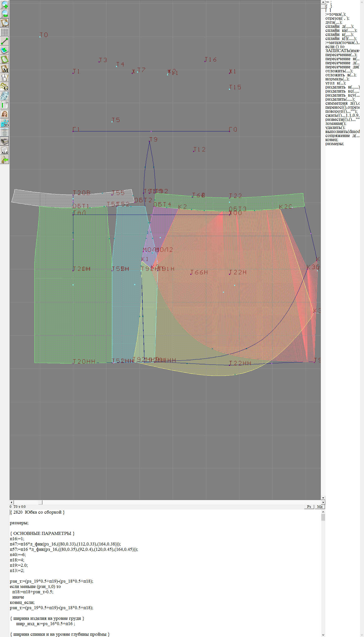Click the G curves icon
Image resolution: width=364 pixels, height=637 pixels.
point(5,87)
